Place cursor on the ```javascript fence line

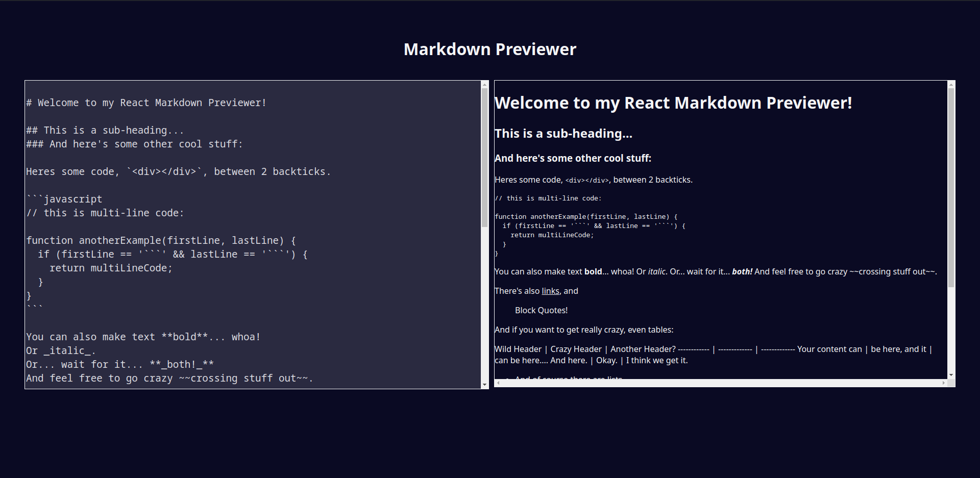tap(64, 198)
